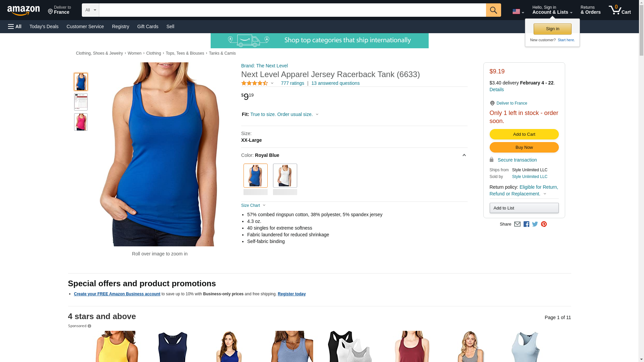Select the white tank color option

coord(285,176)
